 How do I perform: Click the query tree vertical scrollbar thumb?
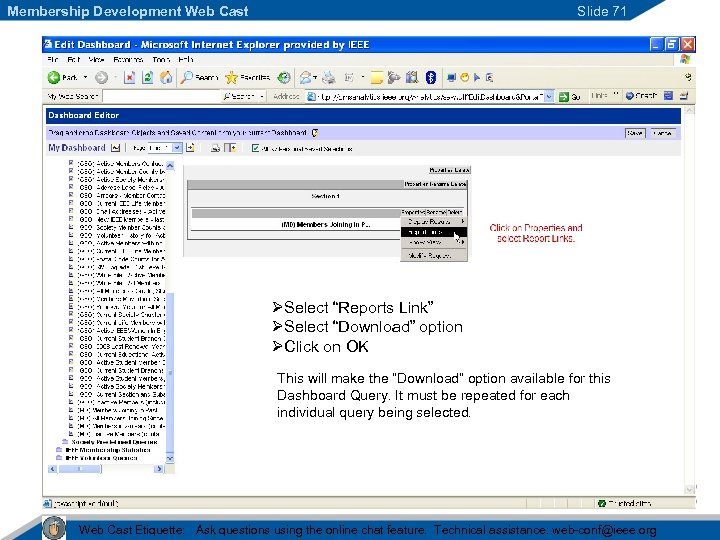click(170, 372)
